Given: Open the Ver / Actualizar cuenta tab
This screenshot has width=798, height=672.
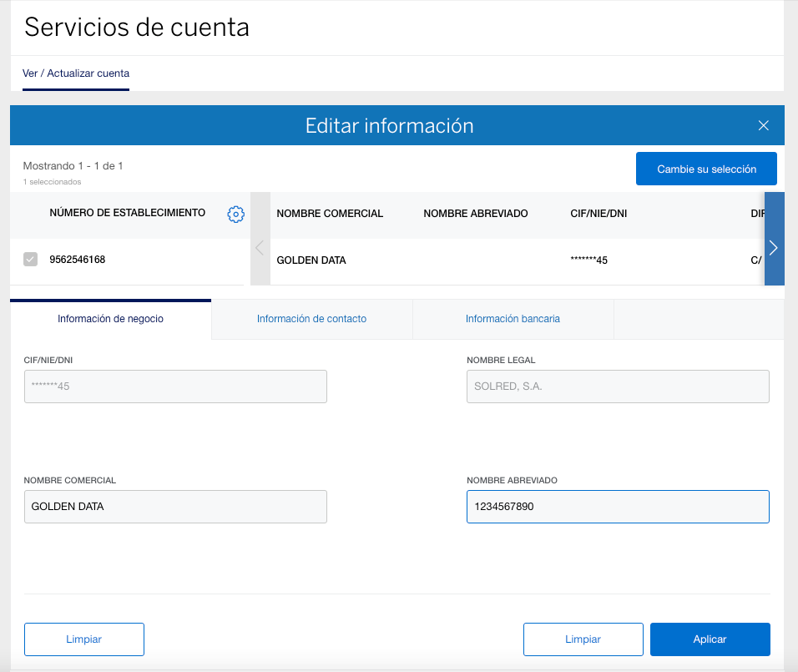Looking at the screenshot, I should [76, 73].
